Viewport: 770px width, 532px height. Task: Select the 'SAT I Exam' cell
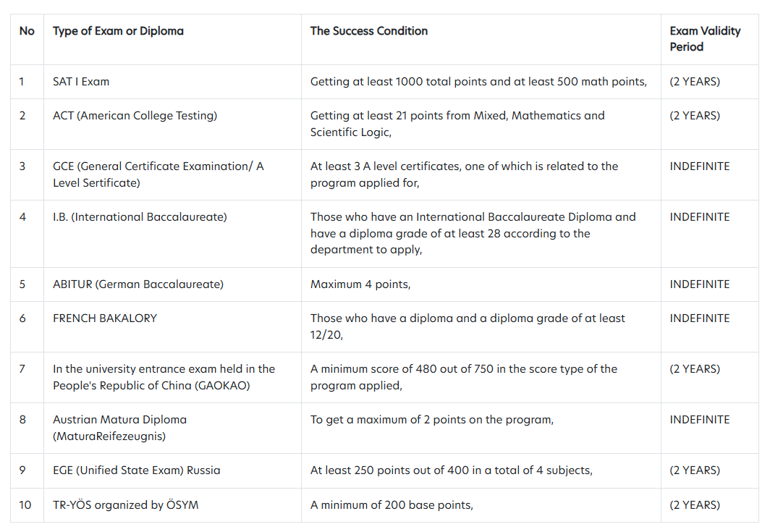pos(81,82)
